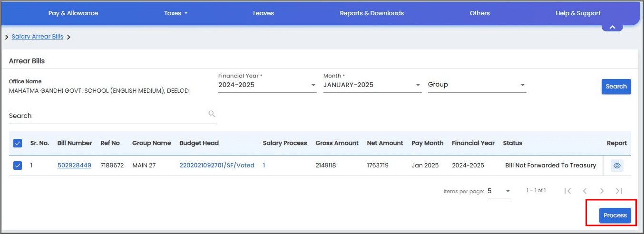Click the 2024-2025 financial year table cell

(468, 166)
